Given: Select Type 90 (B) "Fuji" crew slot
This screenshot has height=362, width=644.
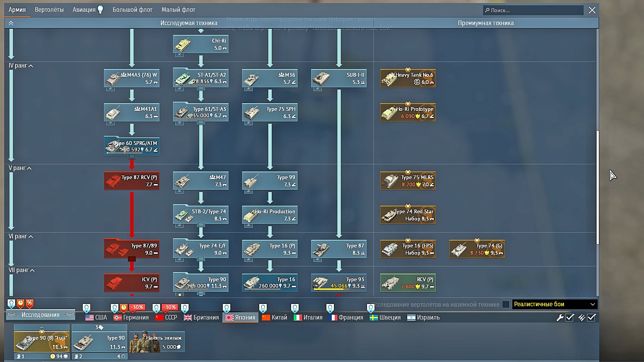Looking at the screenshot, I should coord(42,341).
